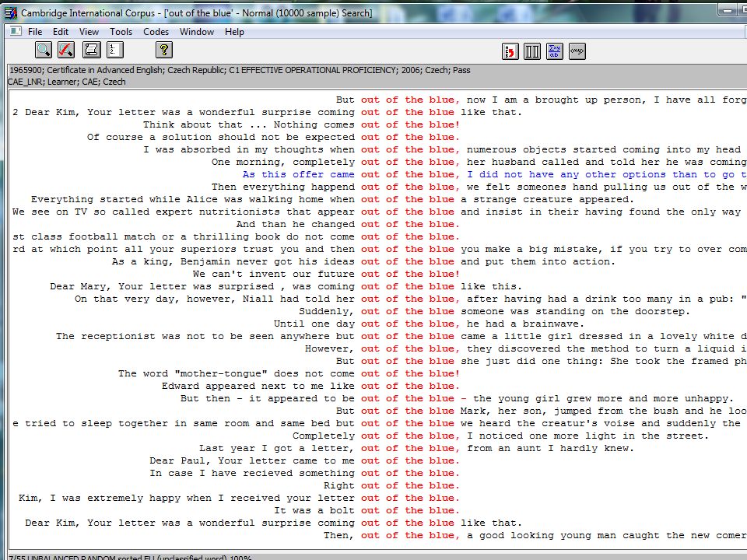Click the three-column layout icon
This screenshot has width=747, height=560.
coord(532,51)
